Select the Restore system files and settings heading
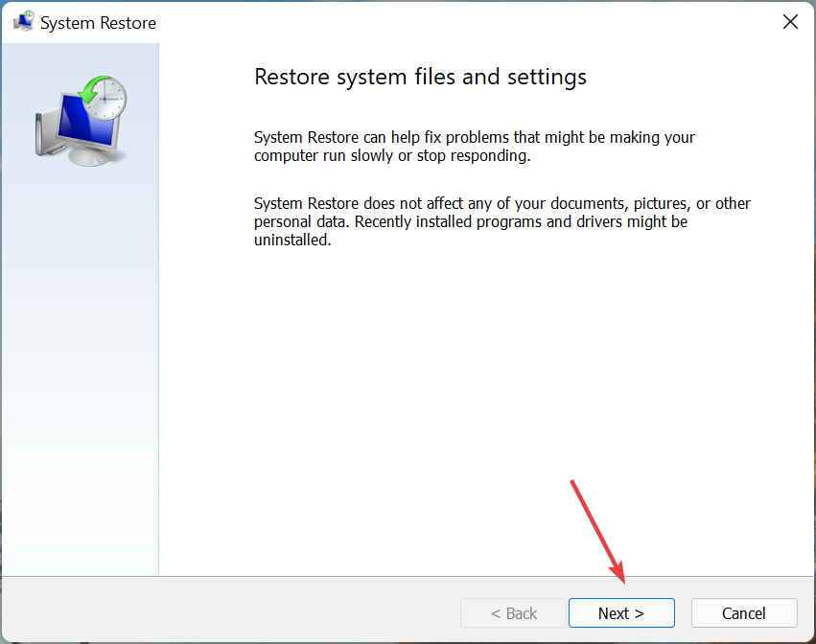Image resolution: width=816 pixels, height=644 pixels. [x=419, y=77]
